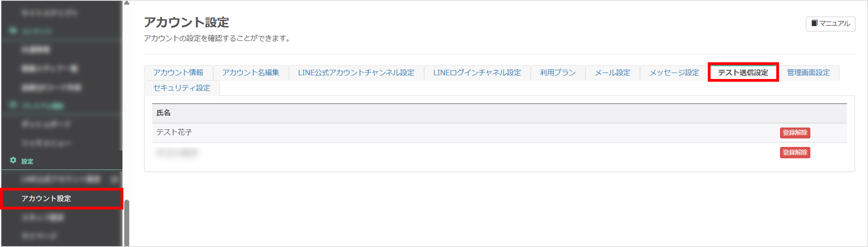Select the メッセージ設定 tab

[674, 73]
